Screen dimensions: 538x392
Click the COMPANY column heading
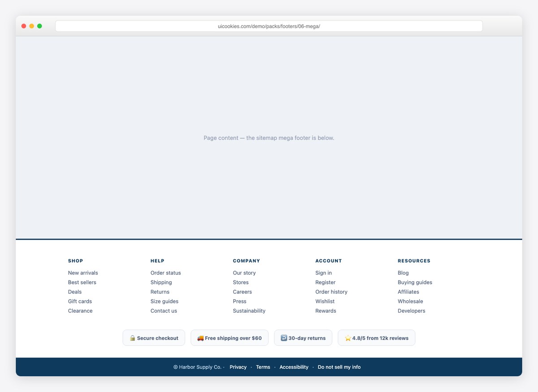click(x=247, y=261)
